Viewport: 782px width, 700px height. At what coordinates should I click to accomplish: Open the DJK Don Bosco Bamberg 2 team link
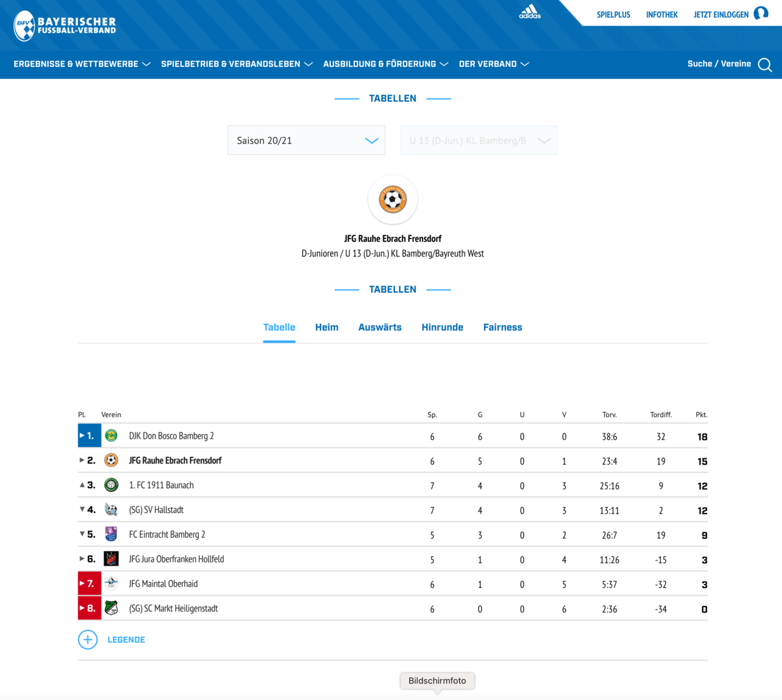(x=171, y=436)
